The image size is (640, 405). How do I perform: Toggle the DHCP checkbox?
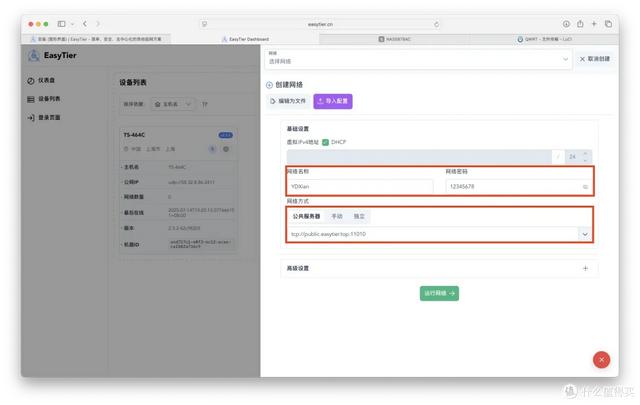pos(325,142)
